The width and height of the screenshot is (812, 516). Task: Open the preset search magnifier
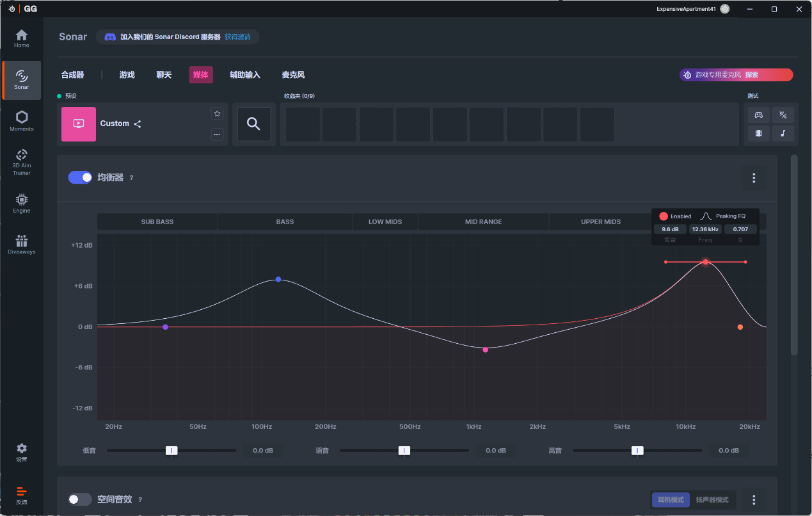(x=253, y=124)
